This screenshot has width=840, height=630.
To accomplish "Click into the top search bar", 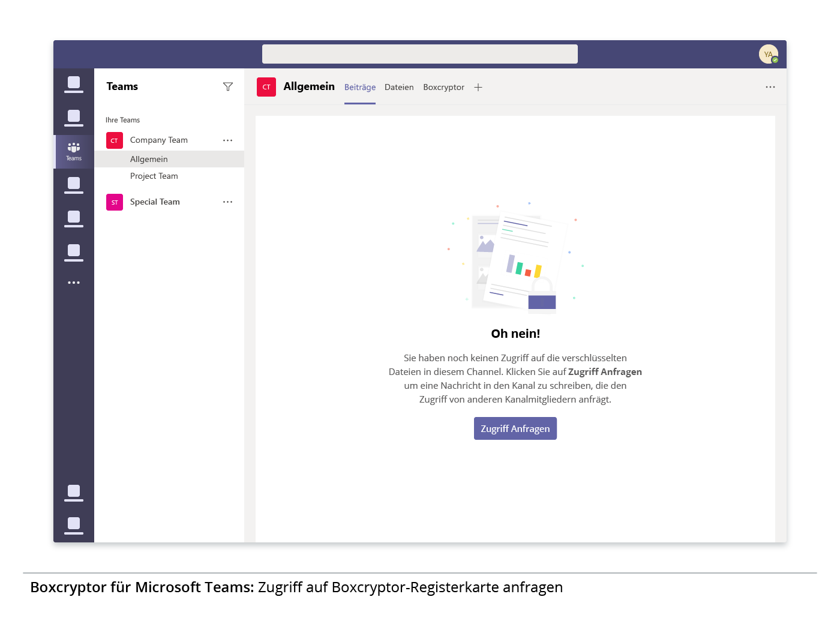I will pyautogui.click(x=420, y=54).
